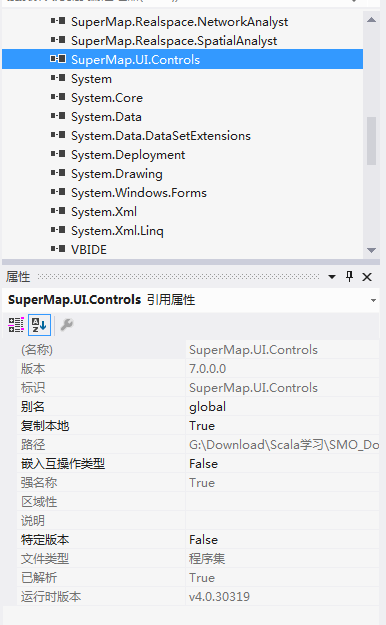Click the reference icon beside System.Core
386x625 pixels.
tap(58, 97)
